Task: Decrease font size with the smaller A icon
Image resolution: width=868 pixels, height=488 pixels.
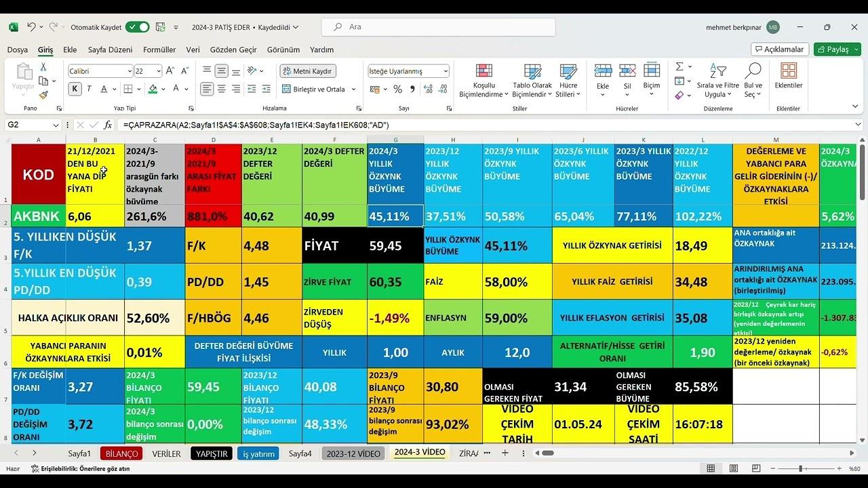Action: (x=184, y=70)
